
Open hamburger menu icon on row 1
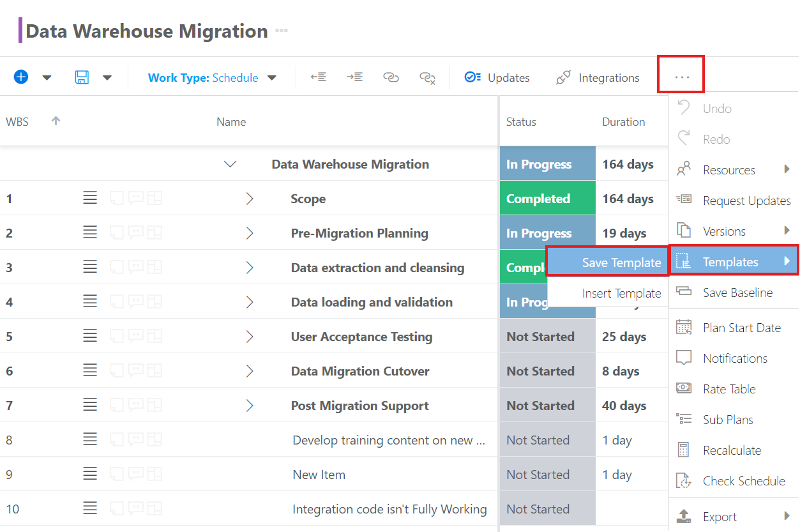tap(90, 199)
